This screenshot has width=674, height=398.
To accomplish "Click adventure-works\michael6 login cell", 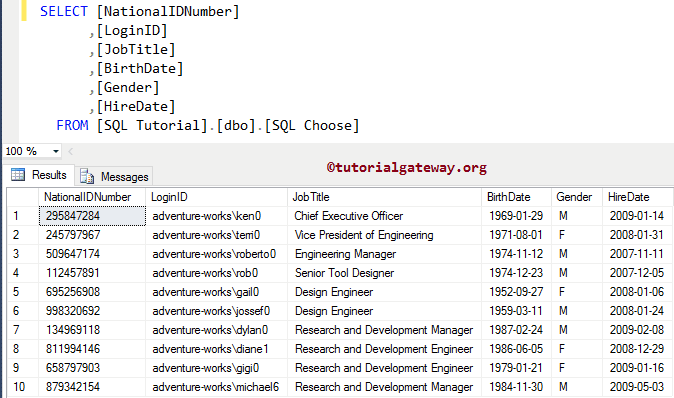I will (x=216, y=386).
